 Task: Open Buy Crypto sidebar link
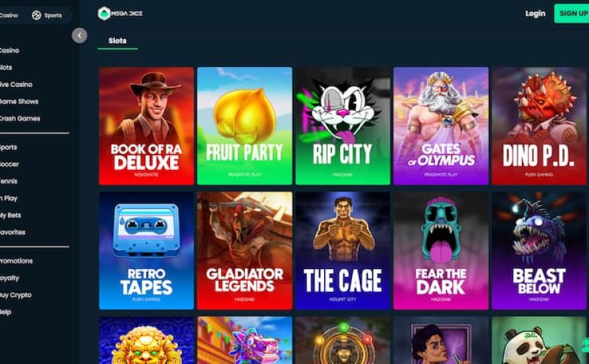tap(16, 295)
